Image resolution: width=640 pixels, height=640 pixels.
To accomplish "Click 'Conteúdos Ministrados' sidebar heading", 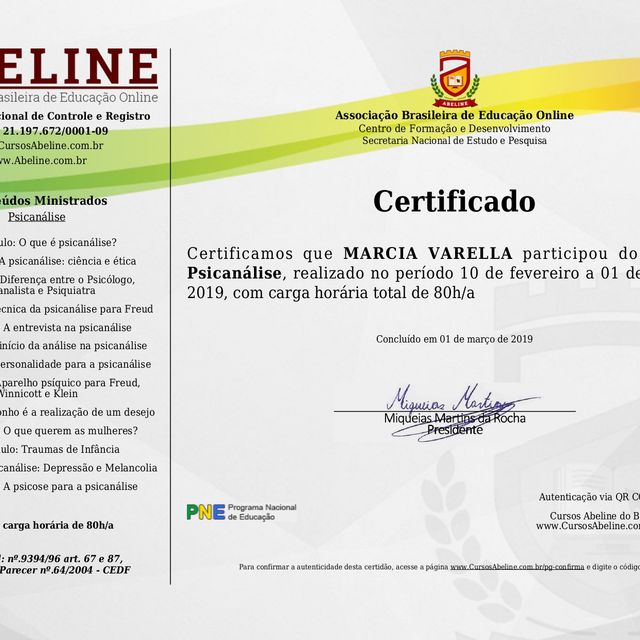I will 53,201.
